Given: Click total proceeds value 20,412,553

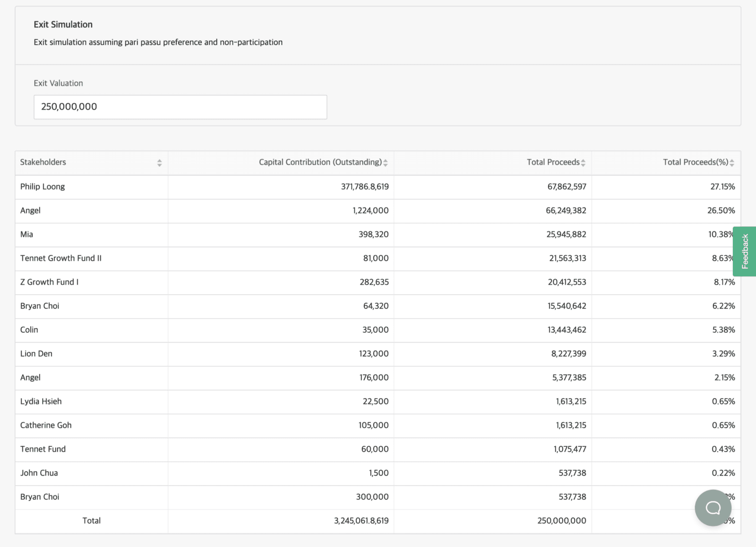Looking at the screenshot, I should pyautogui.click(x=567, y=282).
